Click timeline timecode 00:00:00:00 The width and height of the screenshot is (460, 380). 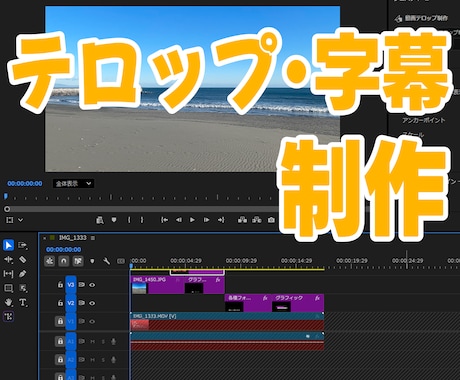click(63, 249)
